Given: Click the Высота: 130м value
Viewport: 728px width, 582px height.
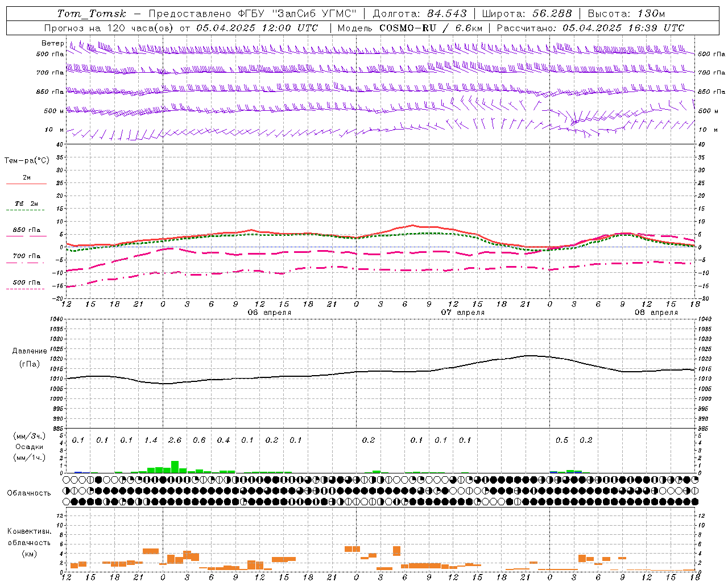Looking at the screenshot, I should (x=626, y=14).
